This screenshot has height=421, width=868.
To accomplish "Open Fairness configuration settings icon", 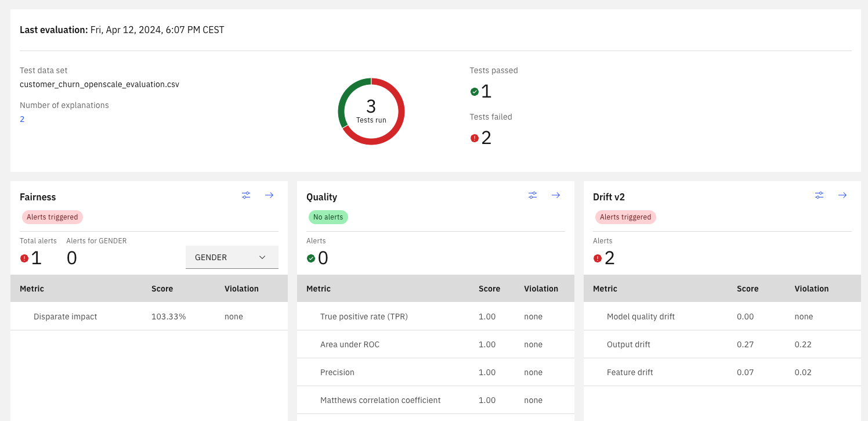I will (246, 195).
